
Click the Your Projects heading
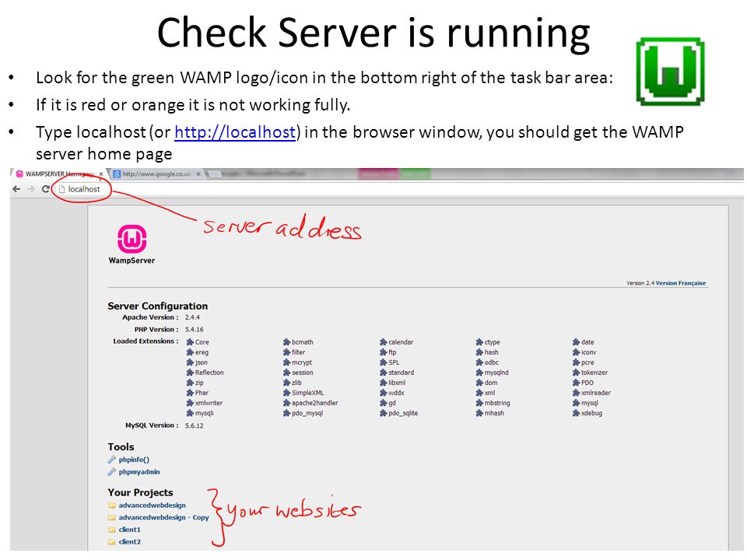140,492
